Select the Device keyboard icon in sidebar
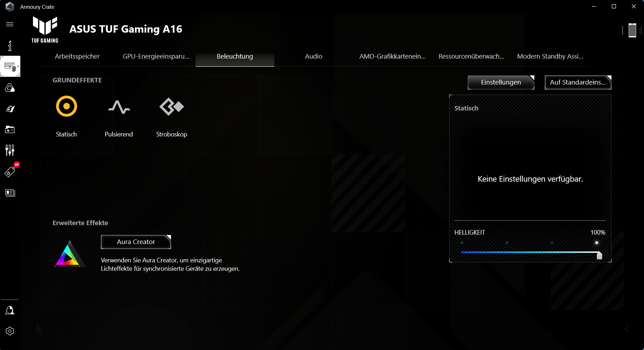The width and height of the screenshot is (644, 350). click(x=10, y=66)
